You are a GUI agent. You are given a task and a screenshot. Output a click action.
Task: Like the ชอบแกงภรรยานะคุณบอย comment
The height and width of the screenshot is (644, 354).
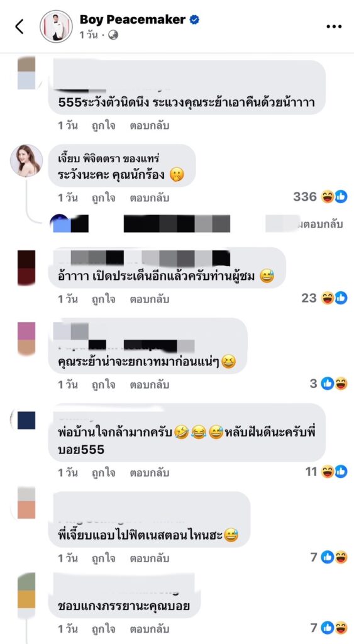[x=103, y=629]
